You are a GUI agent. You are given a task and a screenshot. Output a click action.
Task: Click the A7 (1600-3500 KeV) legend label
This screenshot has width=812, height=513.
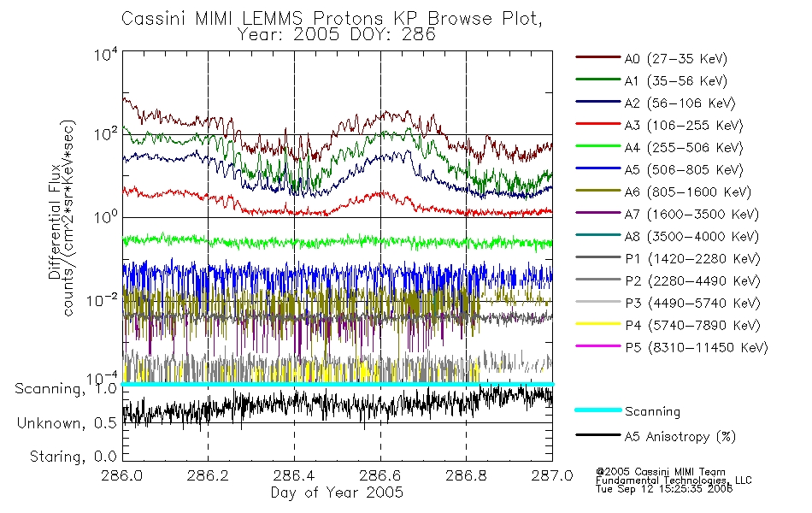pos(691,215)
